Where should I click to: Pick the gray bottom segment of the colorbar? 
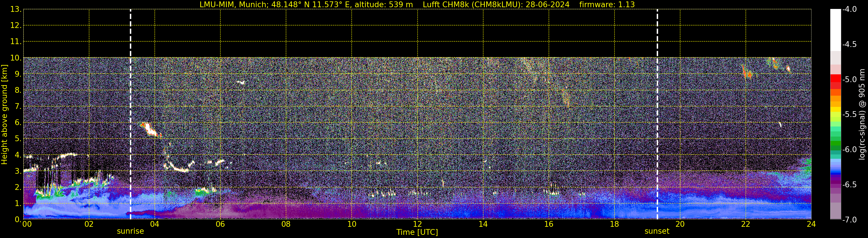coord(835,211)
